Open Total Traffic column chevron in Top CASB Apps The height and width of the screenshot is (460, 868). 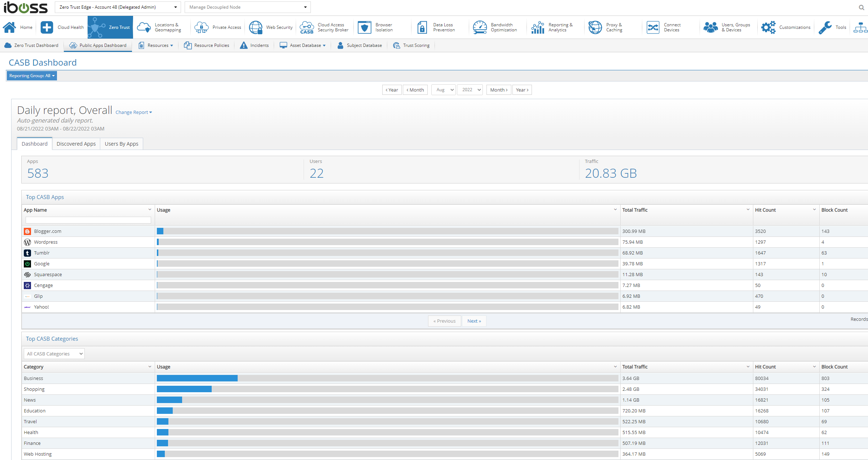click(x=748, y=209)
